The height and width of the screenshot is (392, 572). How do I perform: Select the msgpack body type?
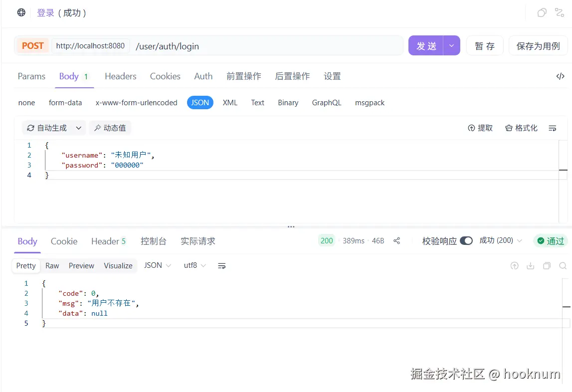[x=370, y=103]
